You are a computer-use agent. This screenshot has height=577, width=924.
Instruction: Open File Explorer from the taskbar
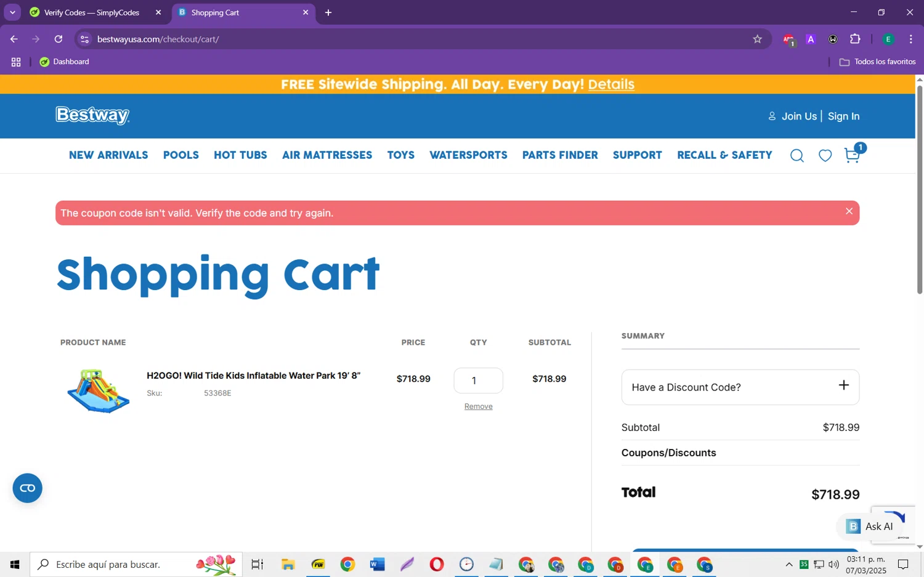(288, 564)
